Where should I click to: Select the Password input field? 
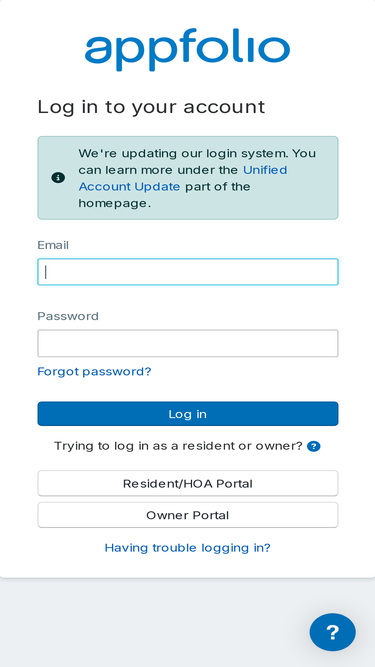pos(188,343)
